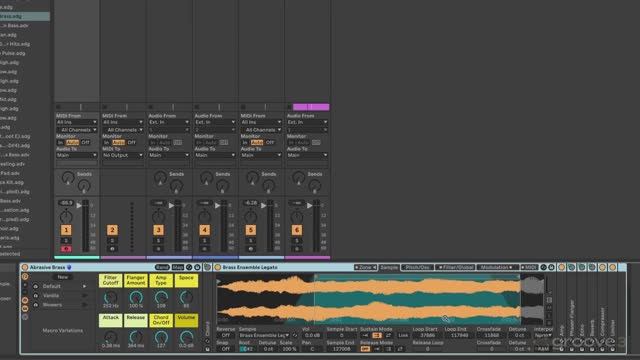640x360 pixels.
Task: Toggle the Reverse Off button
Action: pos(226,336)
